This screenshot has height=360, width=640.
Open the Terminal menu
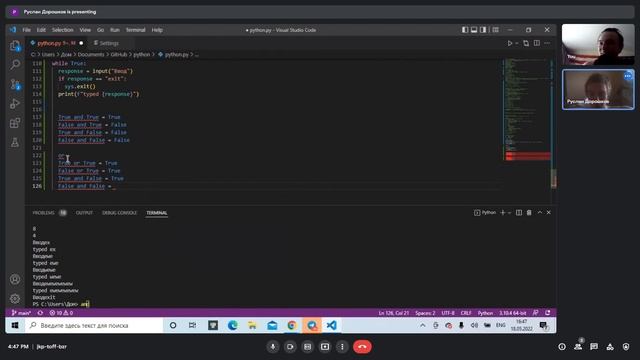[136, 30]
